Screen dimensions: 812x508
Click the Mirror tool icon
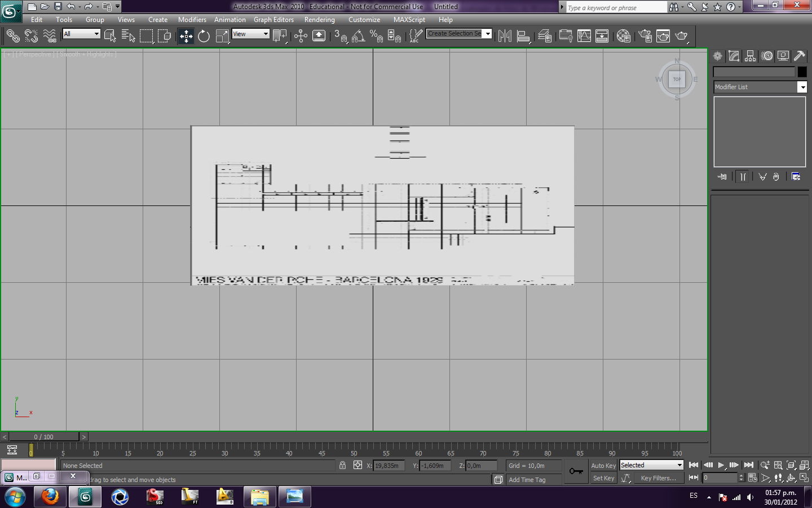click(x=505, y=36)
